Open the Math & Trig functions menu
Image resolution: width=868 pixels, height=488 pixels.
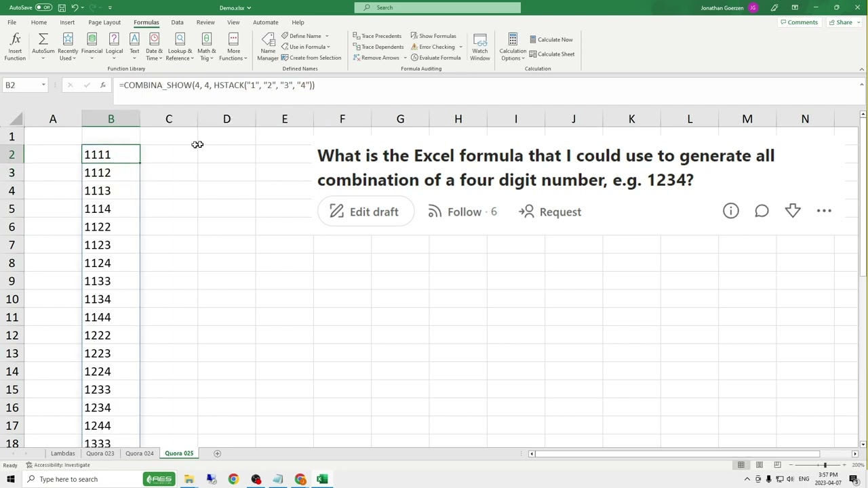207,47
